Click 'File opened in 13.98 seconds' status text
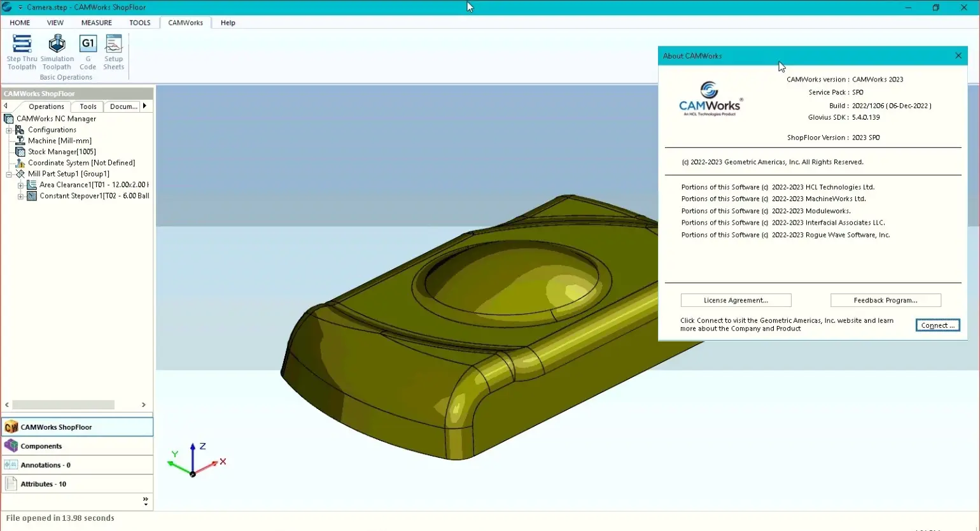This screenshot has width=980, height=531. [60, 518]
